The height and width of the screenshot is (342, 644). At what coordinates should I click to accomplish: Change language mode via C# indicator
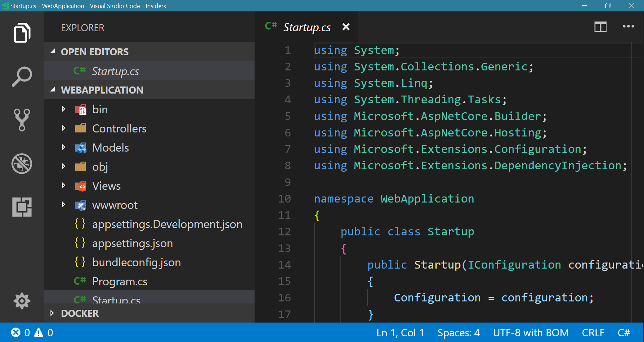click(624, 333)
